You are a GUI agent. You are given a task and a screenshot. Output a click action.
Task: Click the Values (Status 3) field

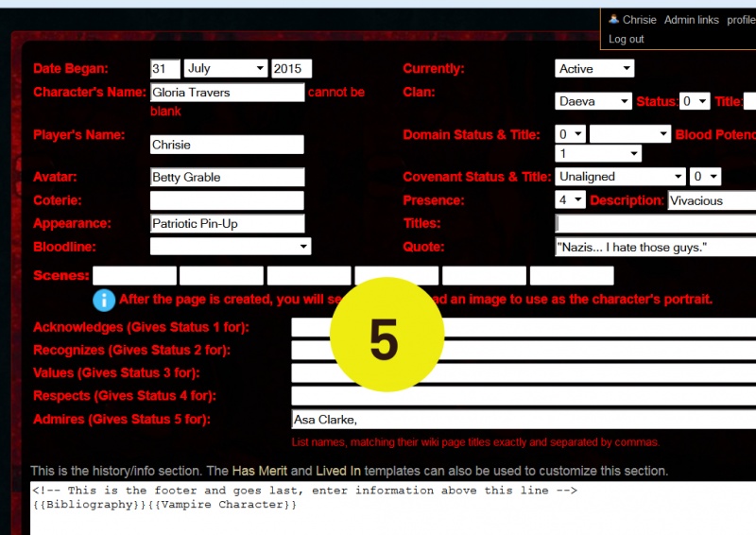pos(524,373)
